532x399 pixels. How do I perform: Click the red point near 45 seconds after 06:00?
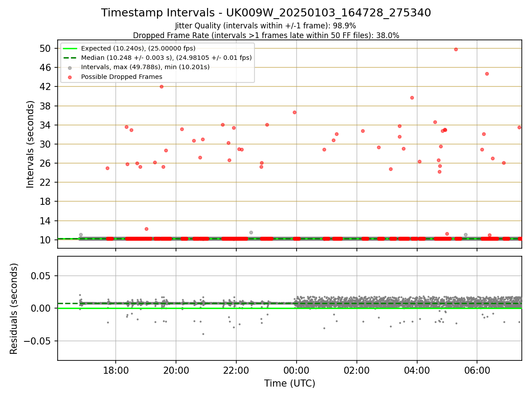(x=487, y=74)
